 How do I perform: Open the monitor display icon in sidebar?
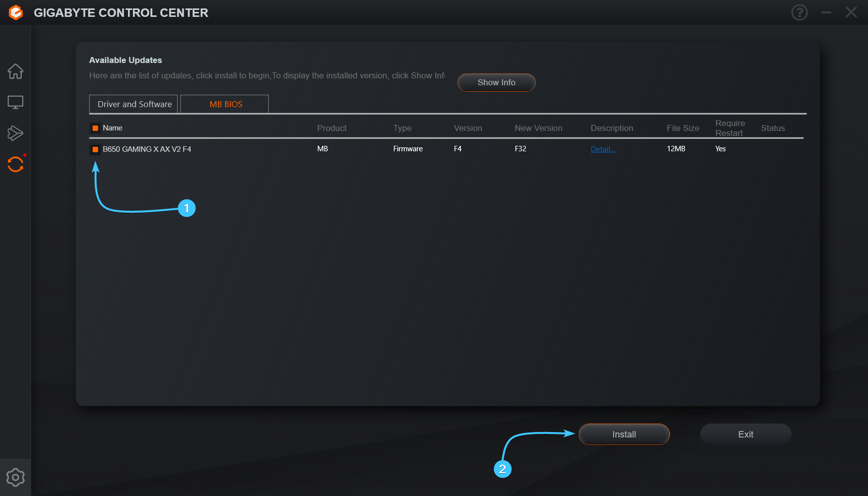coord(15,102)
